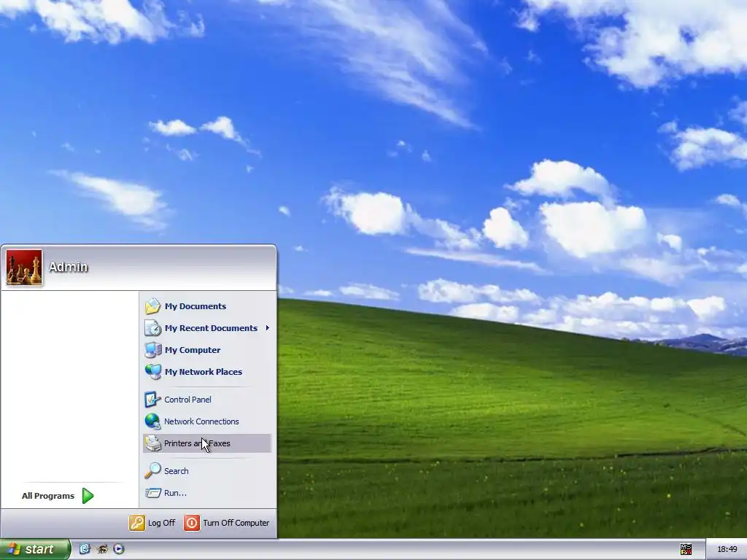Open My Documents from the Start menu
The height and width of the screenshot is (560, 747).
[207, 306]
